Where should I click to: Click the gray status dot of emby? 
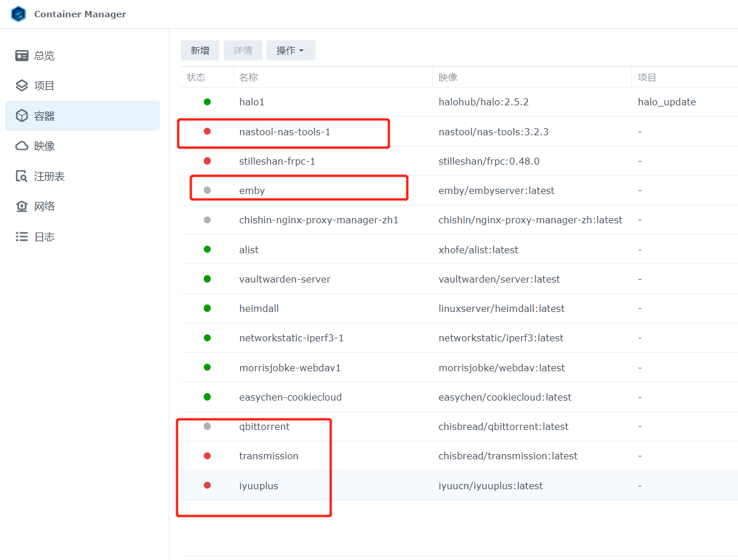pyautogui.click(x=207, y=190)
